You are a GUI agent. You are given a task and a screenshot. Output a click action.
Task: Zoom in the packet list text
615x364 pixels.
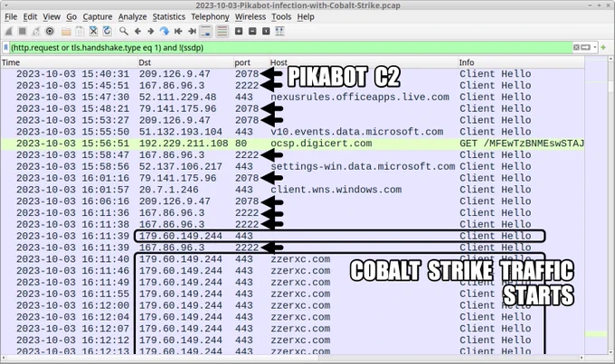(x=239, y=32)
